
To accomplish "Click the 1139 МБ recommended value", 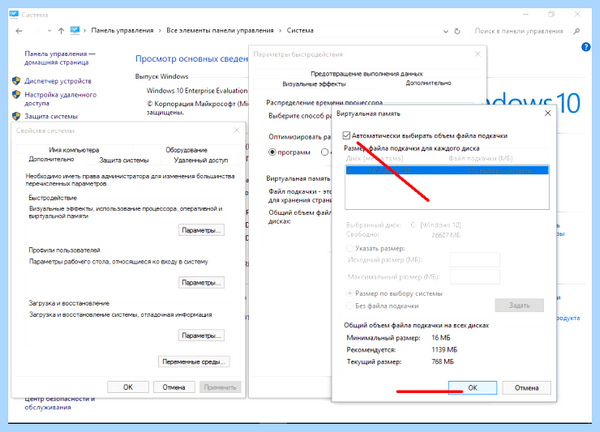I will (x=444, y=350).
